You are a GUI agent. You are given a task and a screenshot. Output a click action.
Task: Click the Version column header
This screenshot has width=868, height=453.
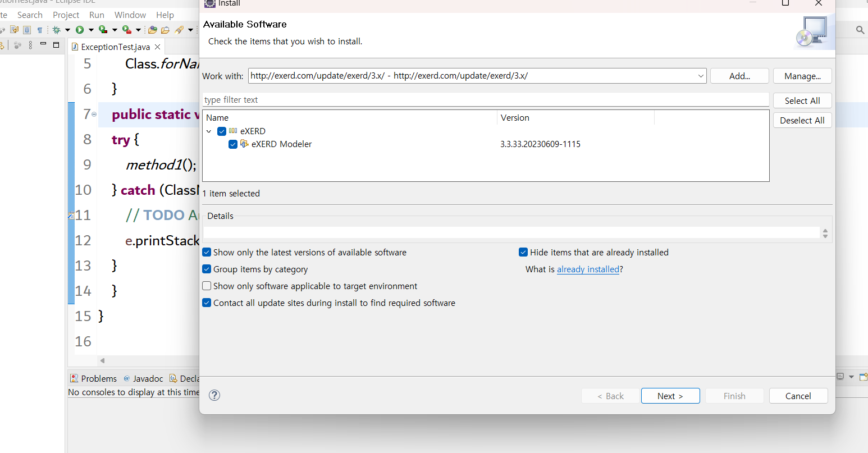tap(576, 118)
